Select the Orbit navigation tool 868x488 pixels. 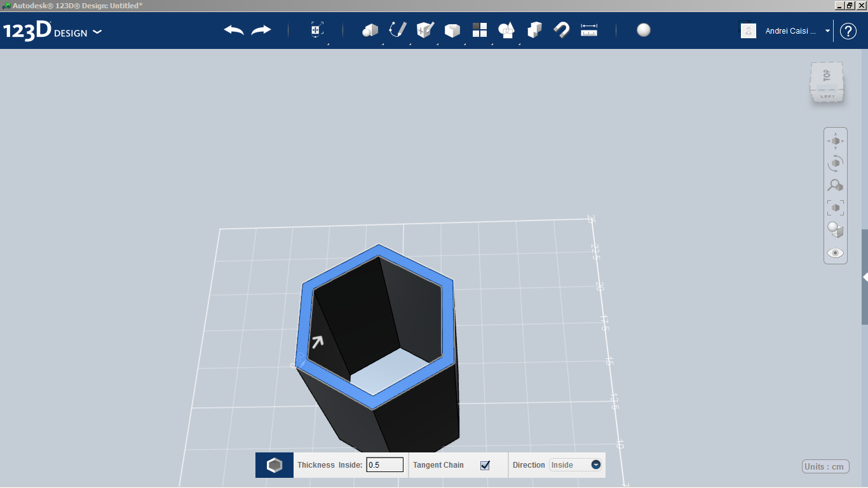[x=836, y=163]
